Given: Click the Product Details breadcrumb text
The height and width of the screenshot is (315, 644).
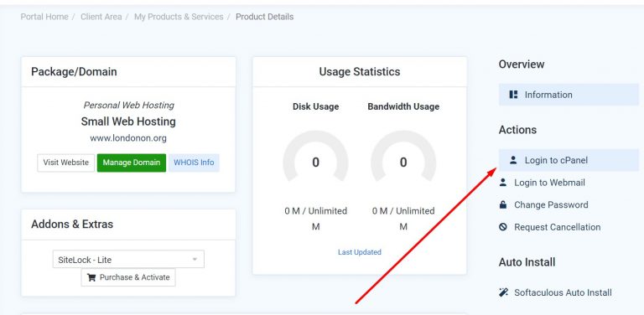Looking at the screenshot, I should click(264, 17).
